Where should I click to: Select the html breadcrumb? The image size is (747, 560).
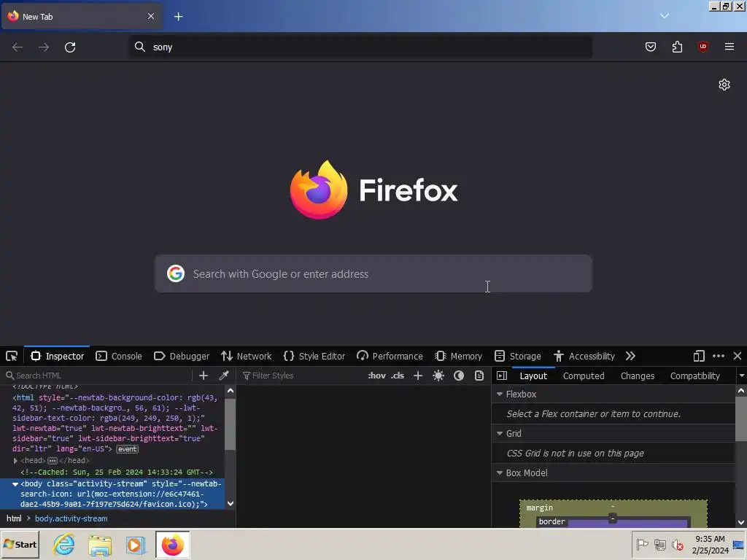point(14,518)
